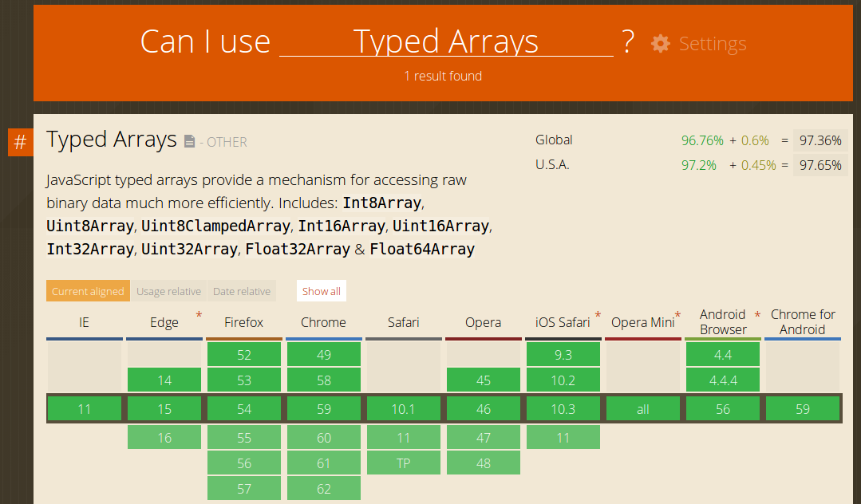Click the asterisk beside Opera Mini
Screen dimensions: 861x504
coord(677,316)
